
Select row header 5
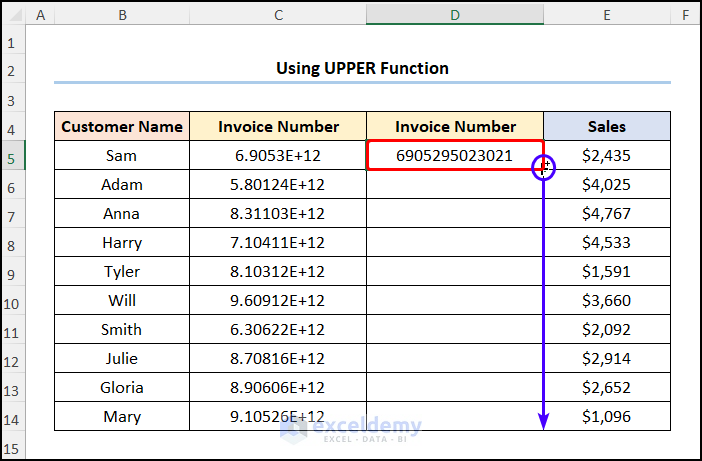(x=13, y=157)
